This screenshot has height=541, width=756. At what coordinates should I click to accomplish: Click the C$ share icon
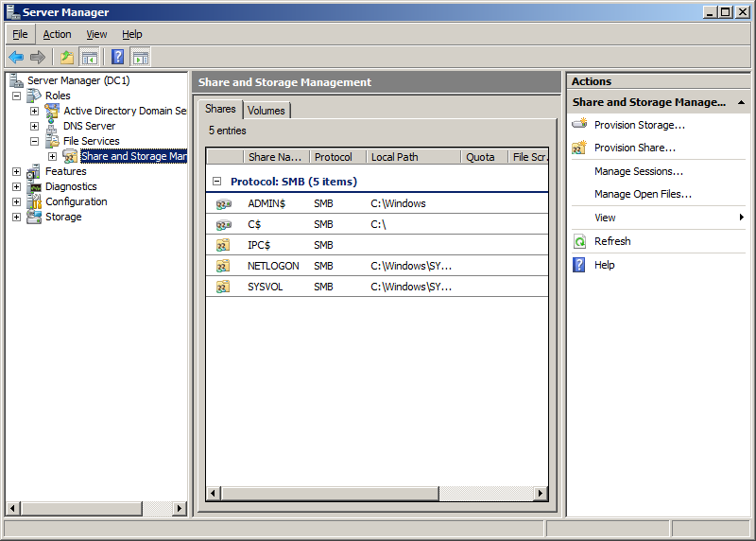(x=223, y=225)
